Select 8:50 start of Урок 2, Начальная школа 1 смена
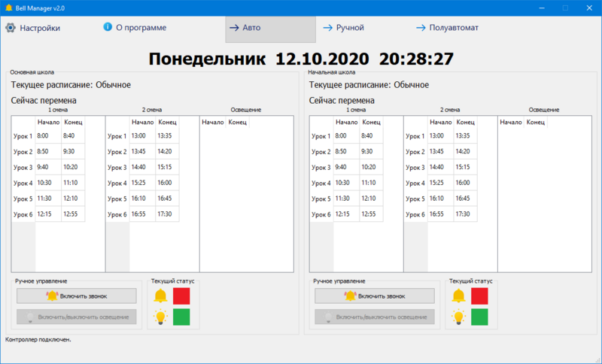 [x=346, y=151]
